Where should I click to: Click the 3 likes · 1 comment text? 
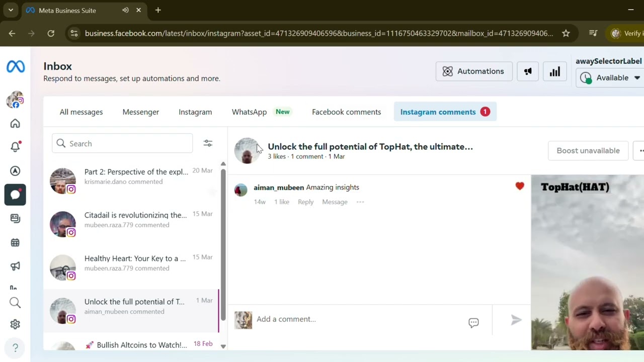point(295,156)
